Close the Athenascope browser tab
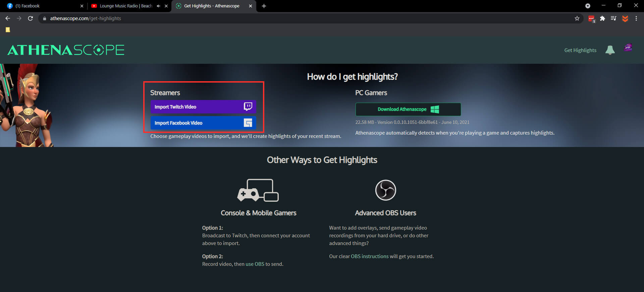The height and width of the screenshot is (292, 644). click(x=250, y=6)
